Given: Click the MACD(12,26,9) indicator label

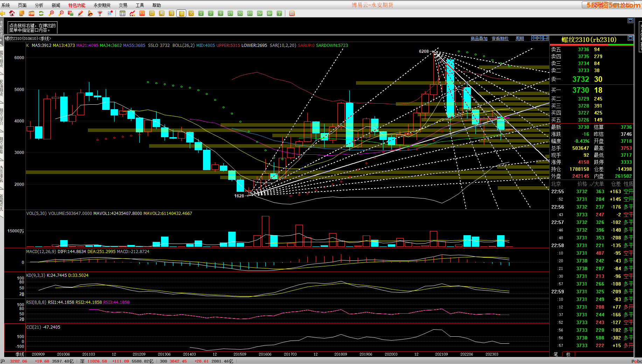Looking at the screenshot, I should click(41, 252).
